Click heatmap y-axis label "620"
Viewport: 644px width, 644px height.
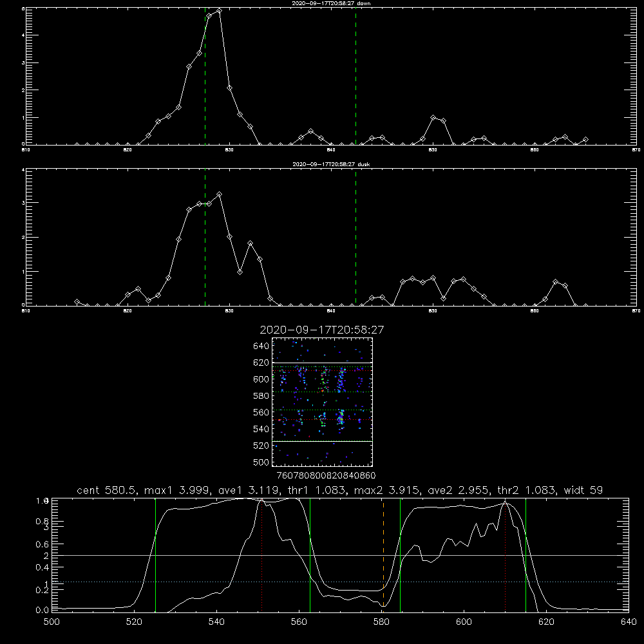(x=261, y=363)
